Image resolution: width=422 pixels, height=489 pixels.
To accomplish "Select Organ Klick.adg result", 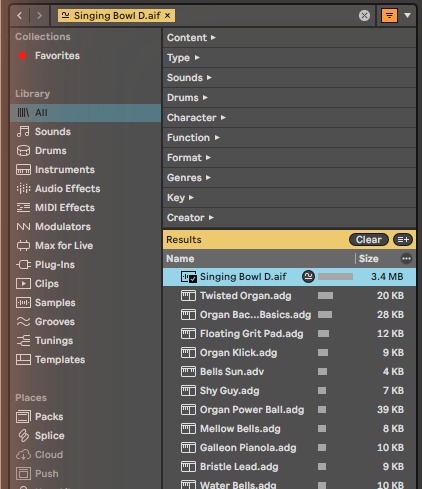I will pos(289,353).
